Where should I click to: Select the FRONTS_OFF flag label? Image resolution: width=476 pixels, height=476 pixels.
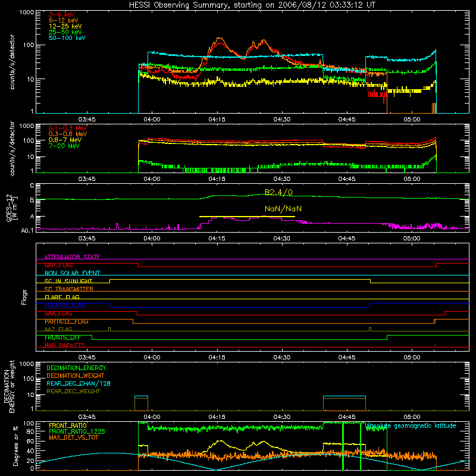pos(62,337)
